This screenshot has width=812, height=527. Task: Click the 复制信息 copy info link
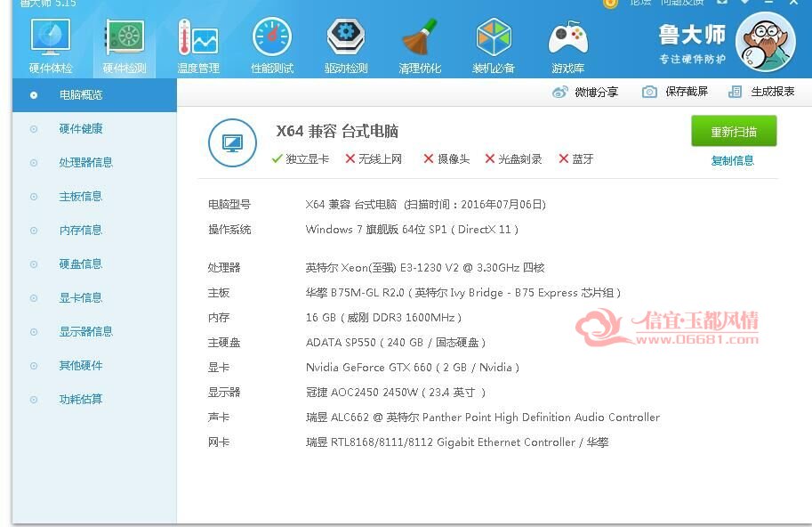pos(732,160)
